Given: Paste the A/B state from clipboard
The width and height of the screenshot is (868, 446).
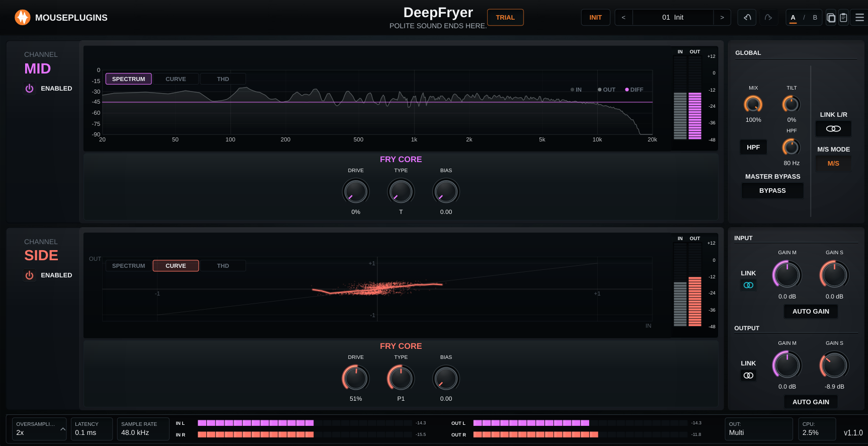Looking at the screenshot, I should (844, 18).
